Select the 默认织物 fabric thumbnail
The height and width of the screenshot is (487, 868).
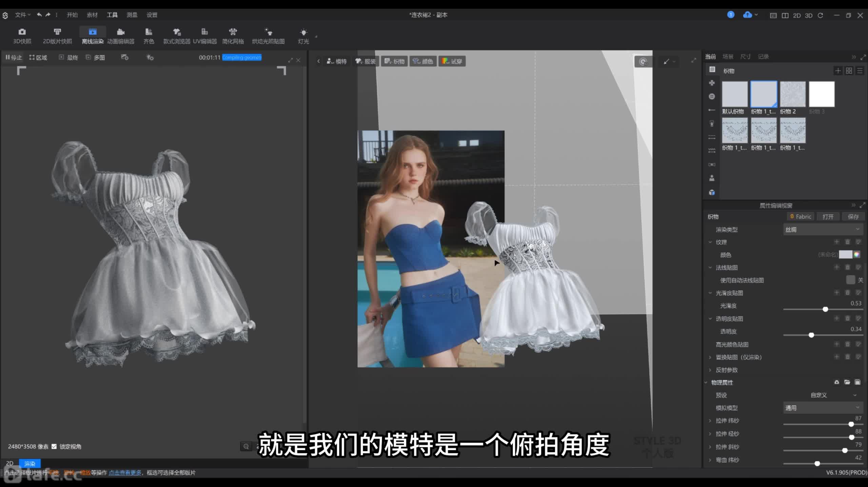click(735, 94)
